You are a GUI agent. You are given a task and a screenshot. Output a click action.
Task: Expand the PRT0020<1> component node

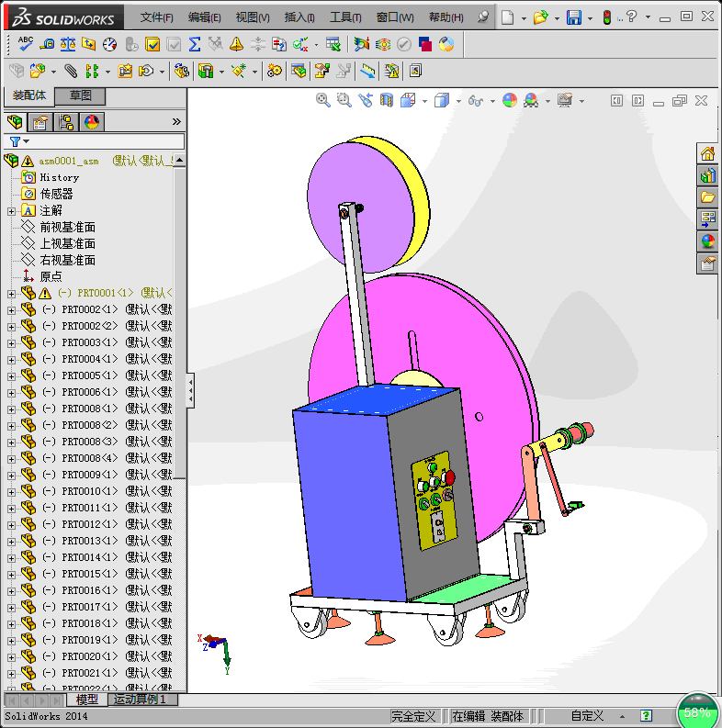coord(12,657)
